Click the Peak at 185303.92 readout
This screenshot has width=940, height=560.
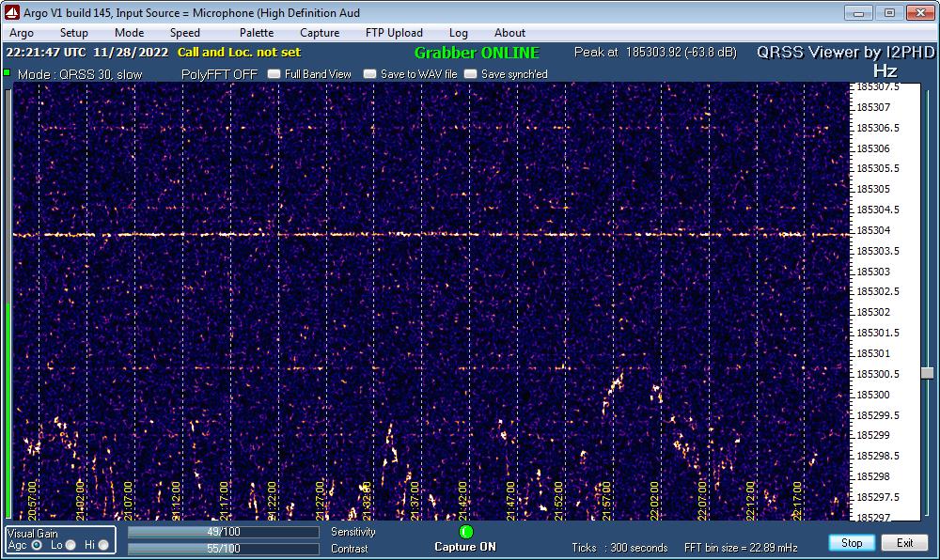click(655, 52)
